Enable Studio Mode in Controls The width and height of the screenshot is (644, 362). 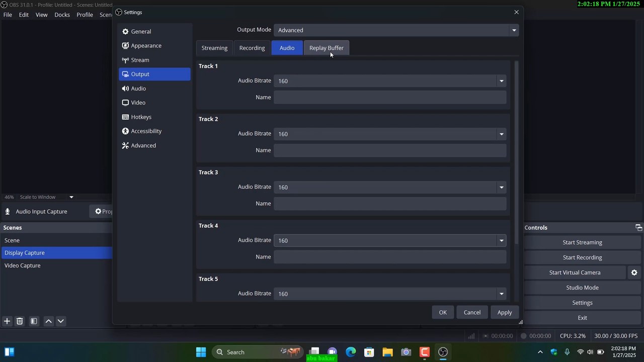pos(582,288)
